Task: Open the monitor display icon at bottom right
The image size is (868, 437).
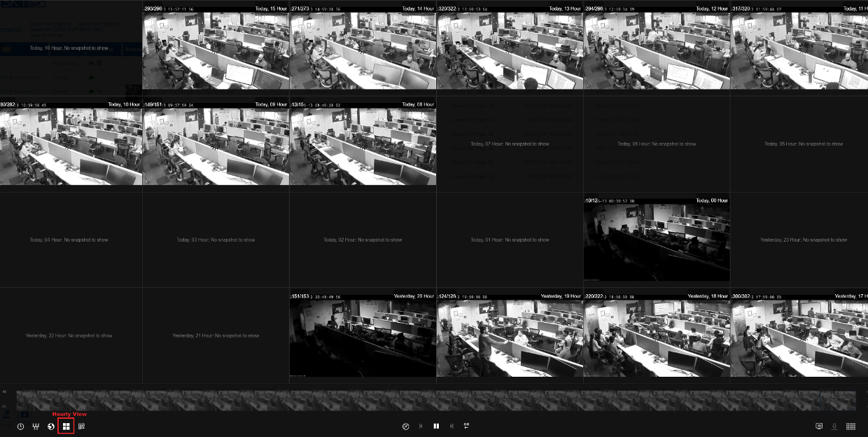Action: pyautogui.click(x=819, y=426)
